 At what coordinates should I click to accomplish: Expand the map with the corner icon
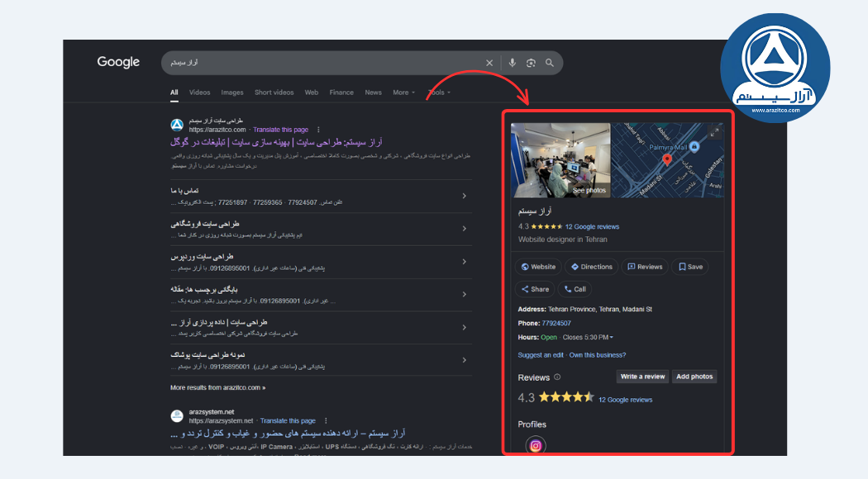point(715,132)
